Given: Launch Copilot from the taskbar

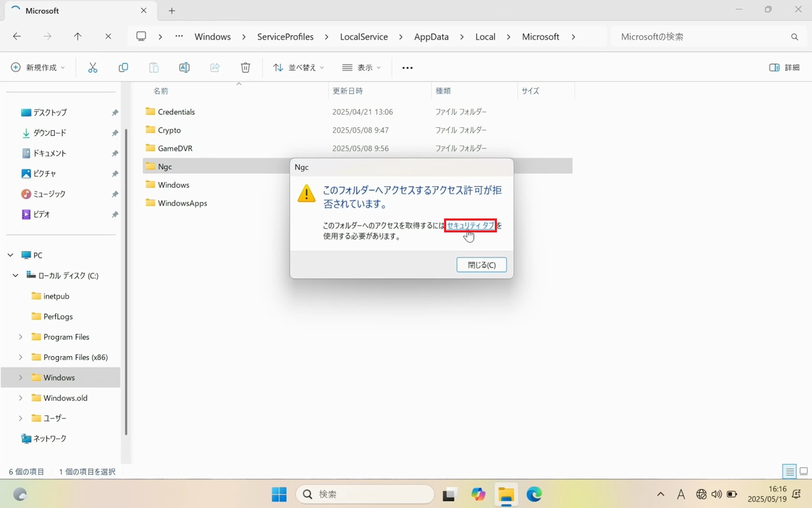Looking at the screenshot, I should click(x=478, y=494).
